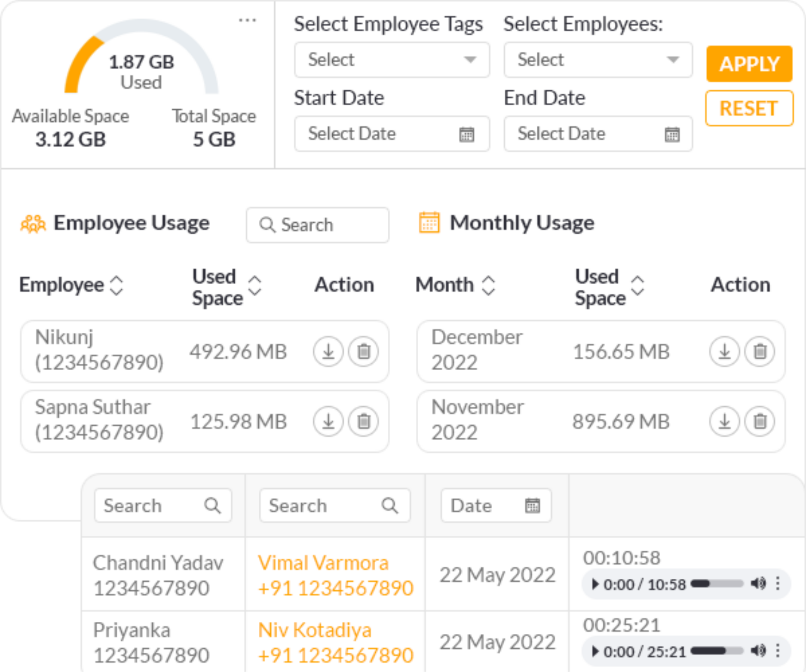Screen dimensions: 806x672
Task: Play Chandni Yadav's 10:58 recording
Action: (x=595, y=584)
